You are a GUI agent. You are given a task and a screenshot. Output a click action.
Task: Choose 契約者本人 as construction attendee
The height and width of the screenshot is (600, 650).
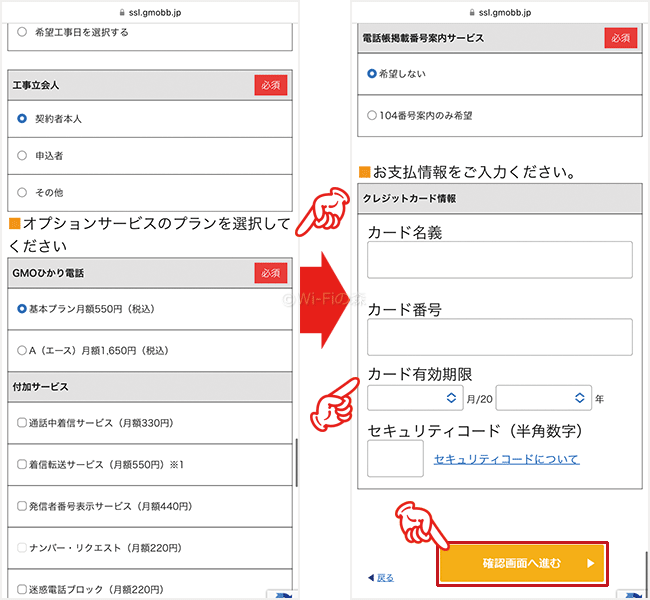pyautogui.click(x=22, y=119)
